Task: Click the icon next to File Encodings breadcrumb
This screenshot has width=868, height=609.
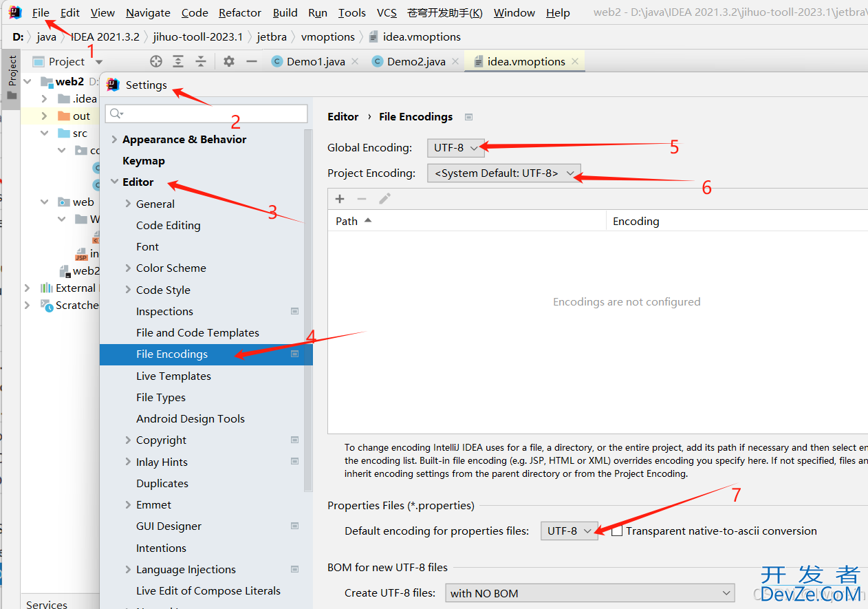Action: [x=469, y=117]
